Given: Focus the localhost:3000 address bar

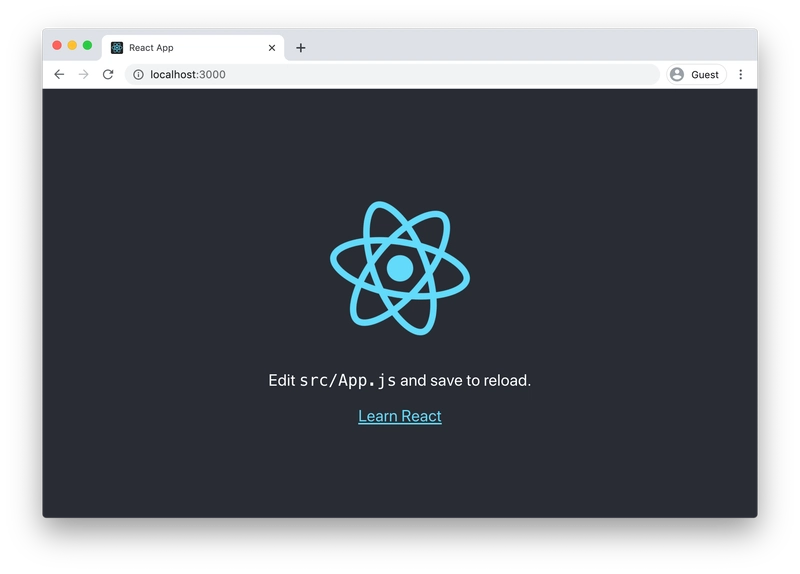Looking at the screenshot, I should click(392, 74).
